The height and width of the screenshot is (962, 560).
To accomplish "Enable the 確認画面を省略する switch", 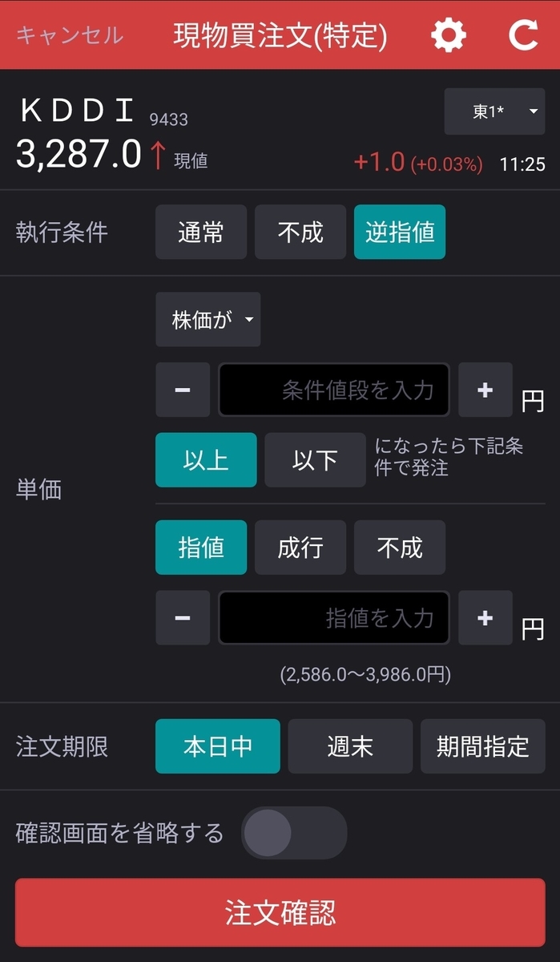I will [x=294, y=833].
